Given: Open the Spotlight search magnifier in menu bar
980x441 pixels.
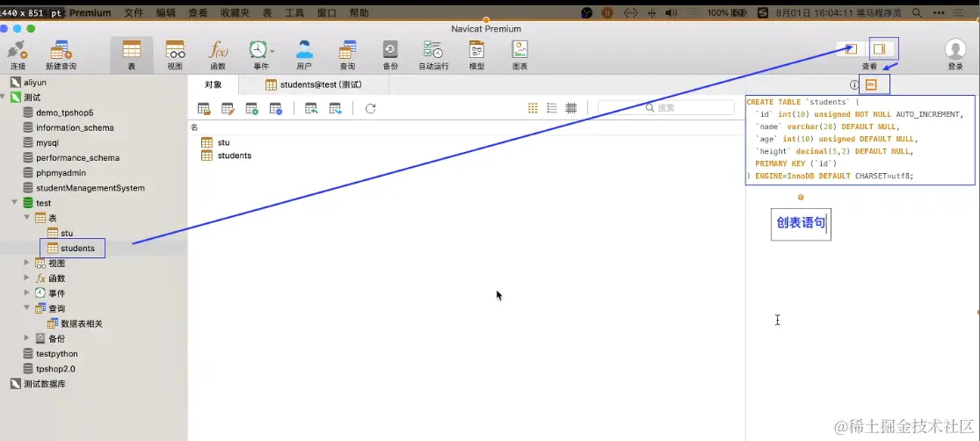Looking at the screenshot, I should [917, 12].
